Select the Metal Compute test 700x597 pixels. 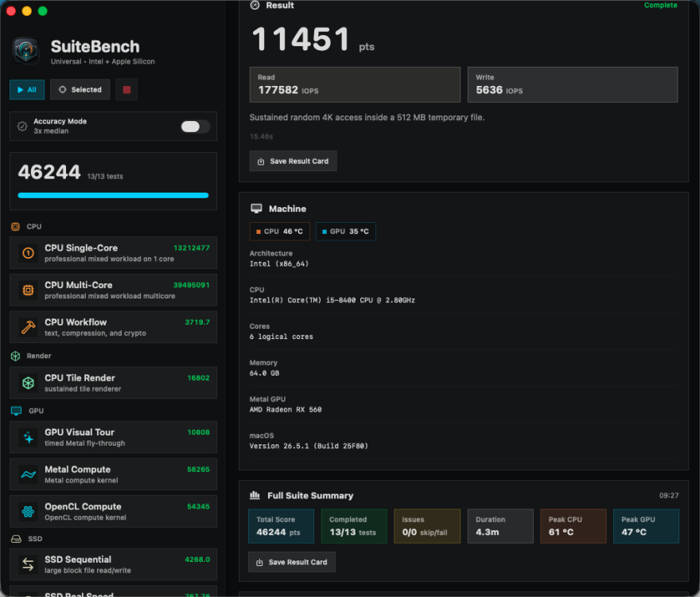click(x=114, y=474)
